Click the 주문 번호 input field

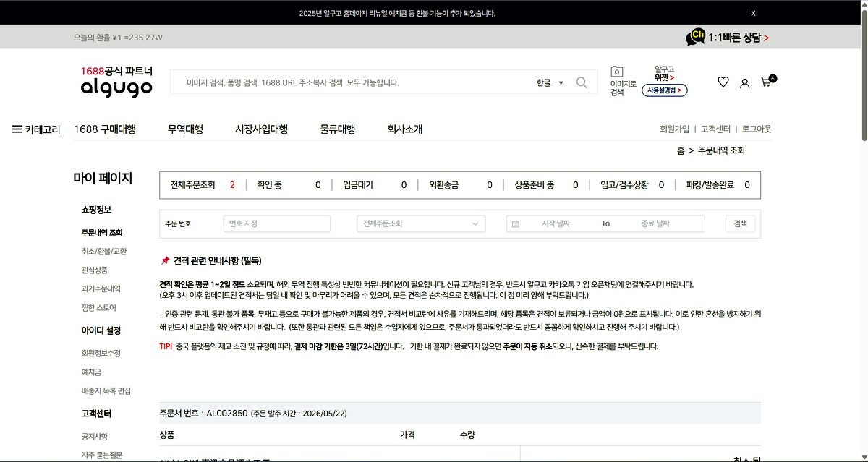tap(277, 224)
